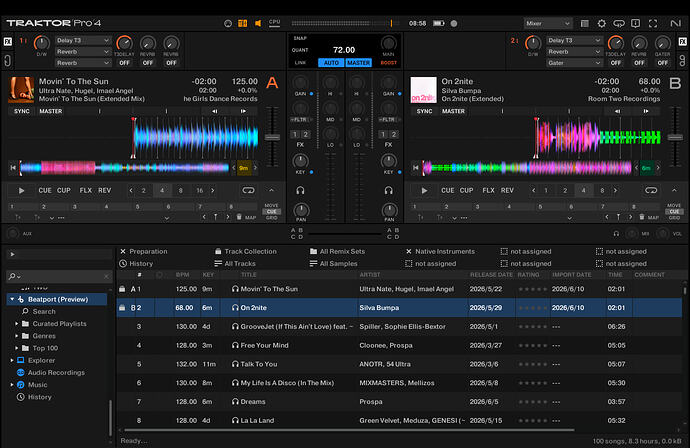Open the Delay T3 effect dropdown in FX unit 1
Screen dimensions: 690x448
(x=83, y=40)
